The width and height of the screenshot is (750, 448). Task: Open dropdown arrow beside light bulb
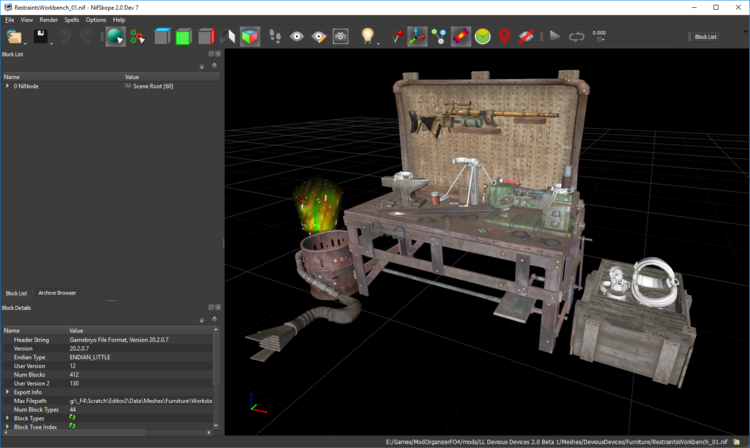(x=378, y=44)
